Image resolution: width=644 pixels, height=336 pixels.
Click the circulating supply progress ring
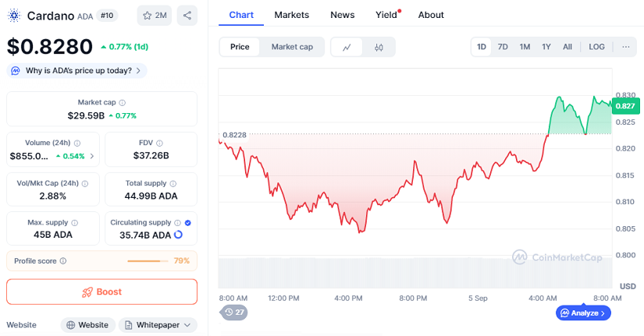(178, 235)
